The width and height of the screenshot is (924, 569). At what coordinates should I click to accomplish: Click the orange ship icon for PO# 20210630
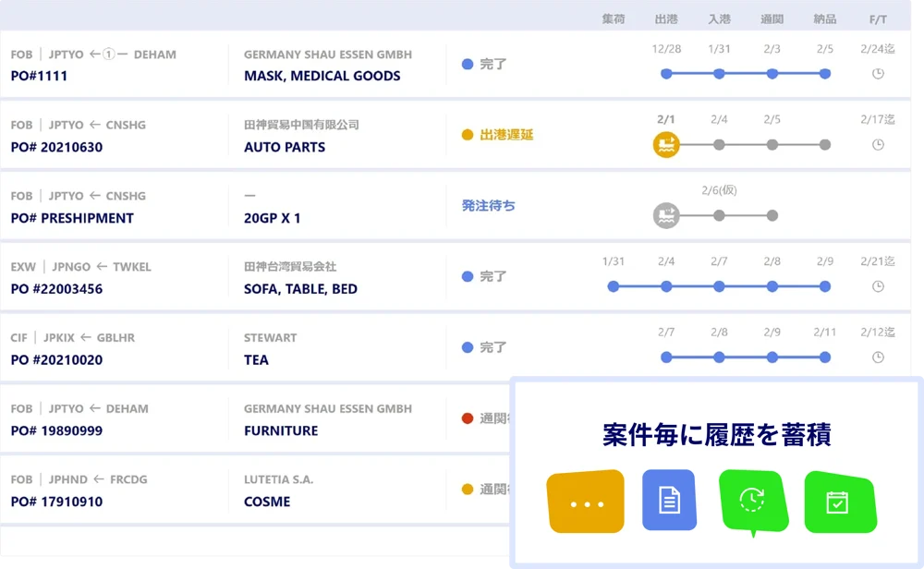point(665,144)
